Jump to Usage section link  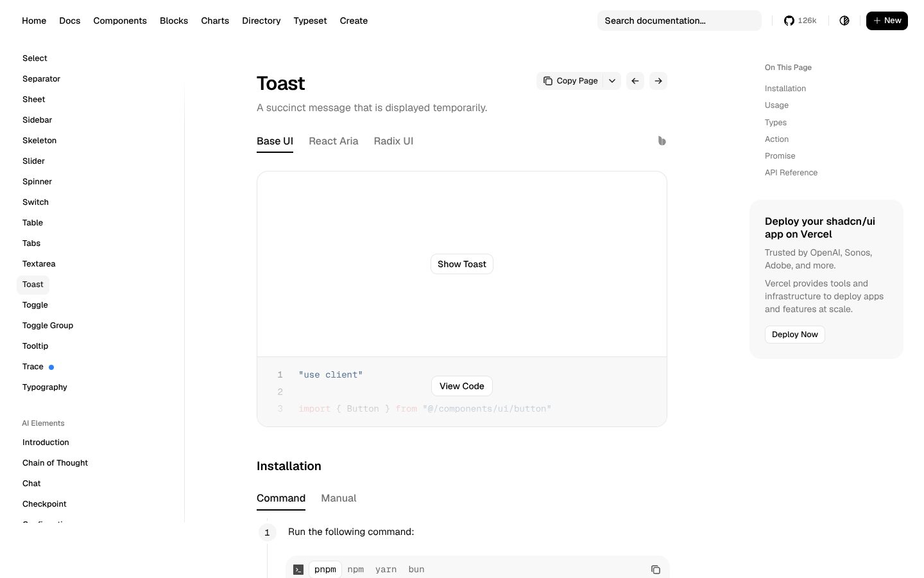click(x=776, y=105)
